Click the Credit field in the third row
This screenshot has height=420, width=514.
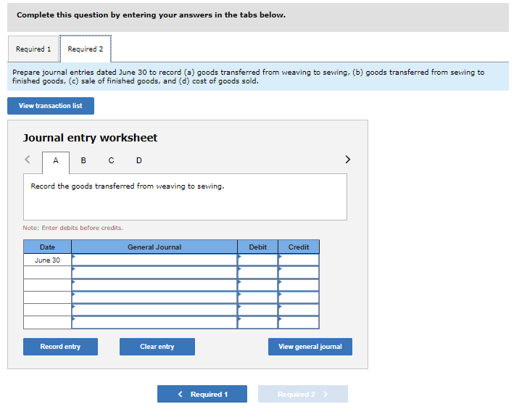click(299, 285)
